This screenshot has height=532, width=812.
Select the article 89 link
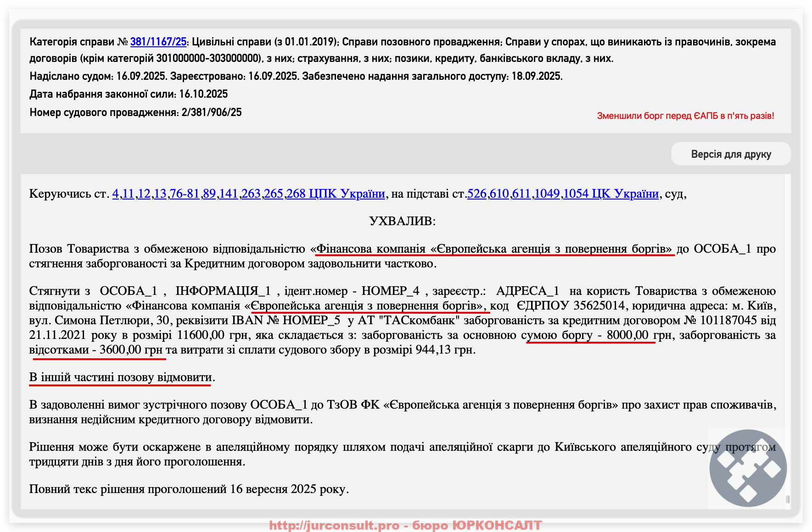(x=209, y=194)
